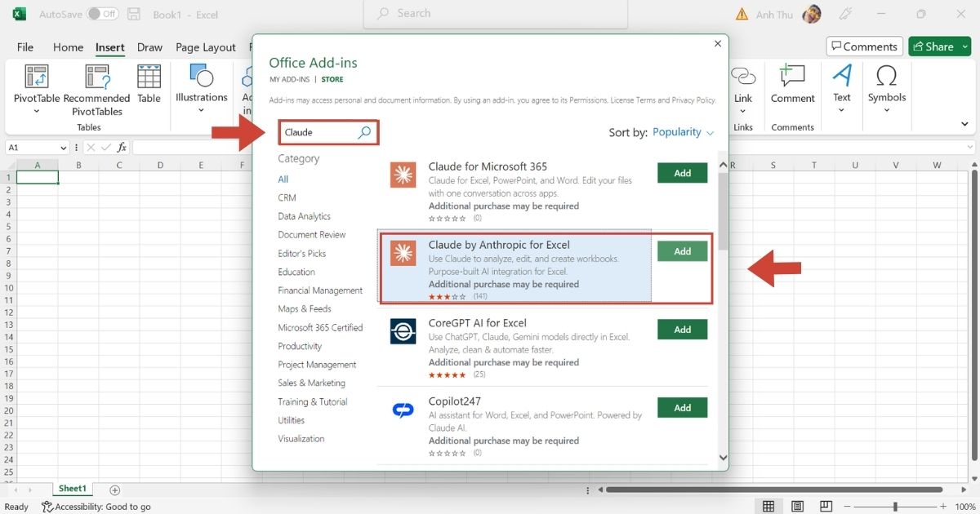Filter by Education category
Viewport: 980px width, 514px height.
(296, 272)
